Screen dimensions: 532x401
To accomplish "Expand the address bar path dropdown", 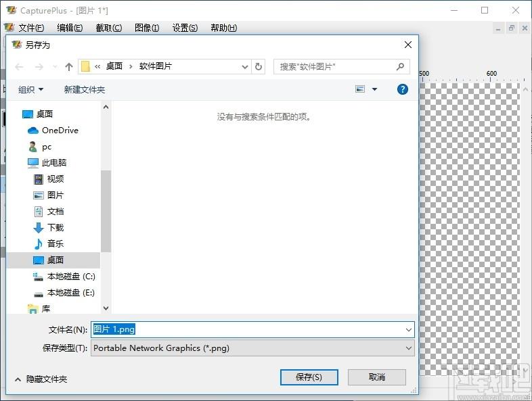I will pyautogui.click(x=244, y=67).
